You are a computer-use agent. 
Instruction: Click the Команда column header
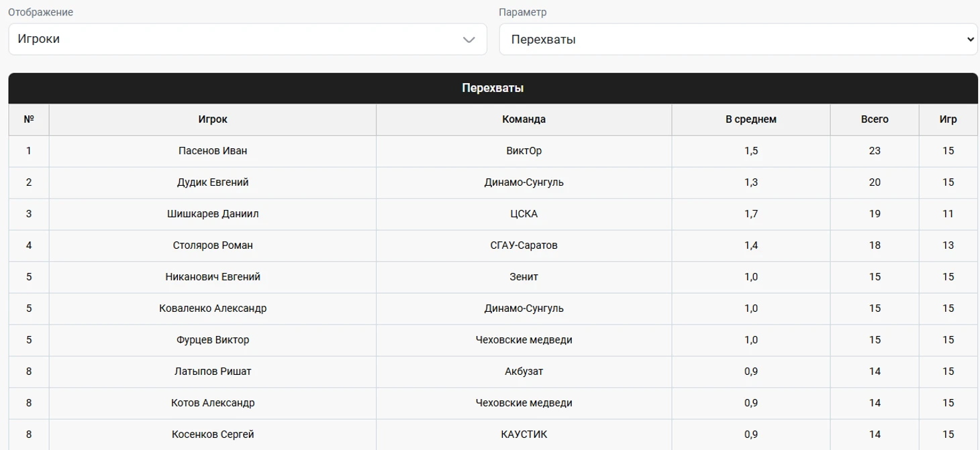coord(524,119)
